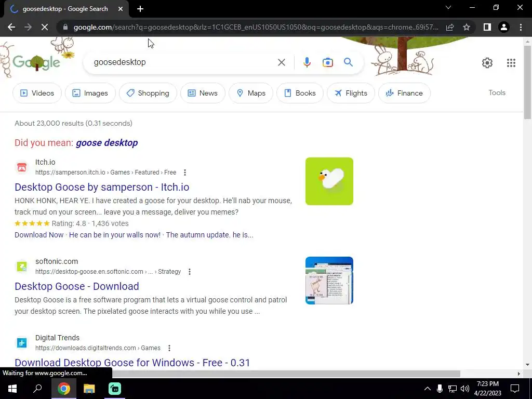532x399 pixels.
Task: Open Download Desktop Goose for Windows result
Action: pos(132,363)
